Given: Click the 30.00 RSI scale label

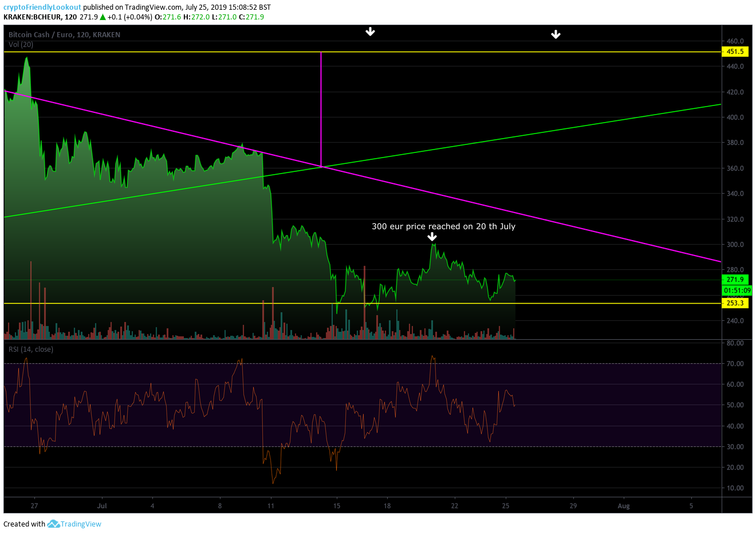Looking at the screenshot, I should coord(735,447).
